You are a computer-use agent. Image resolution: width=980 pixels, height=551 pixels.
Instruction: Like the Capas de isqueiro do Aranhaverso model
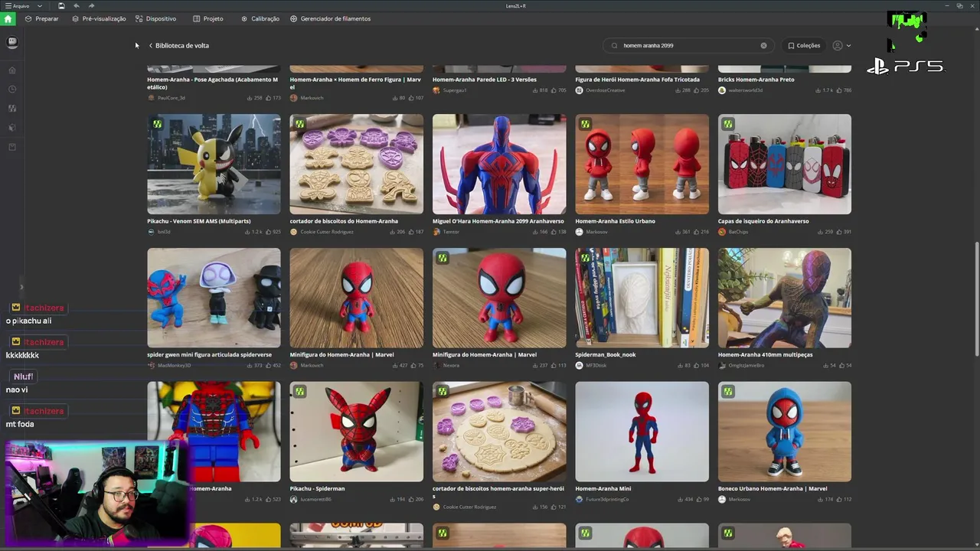[838, 232]
